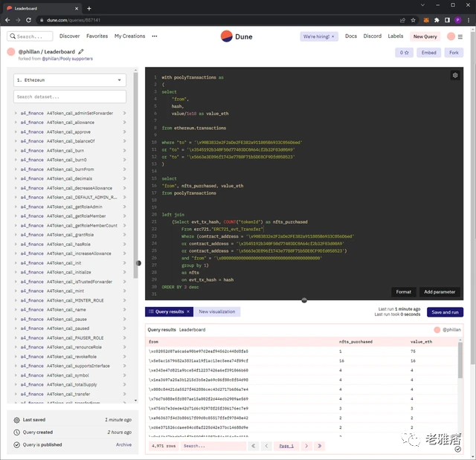476x460 pixels.
Task: Star the query with the 0 star button
Action: (404, 53)
